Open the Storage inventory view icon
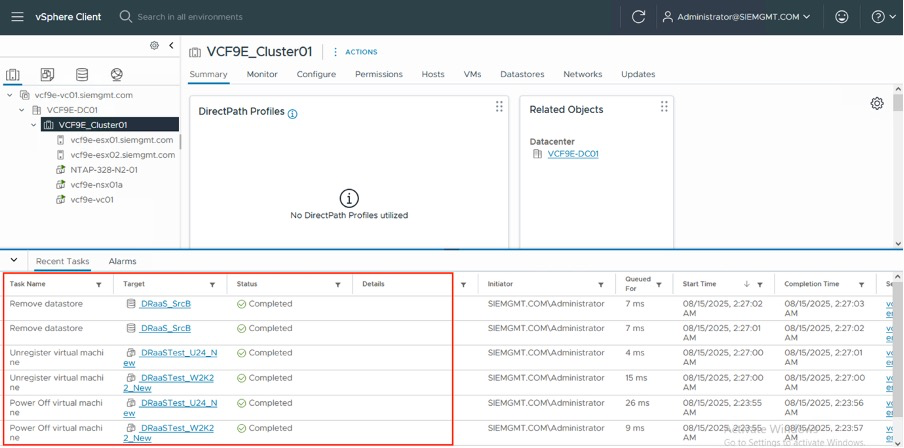The height and width of the screenshot is (448, 904). (x=82, y=75)
